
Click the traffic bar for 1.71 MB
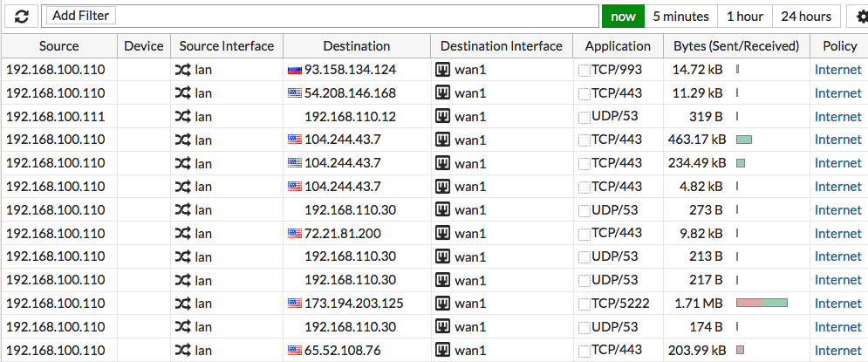[x=762, y=304]
